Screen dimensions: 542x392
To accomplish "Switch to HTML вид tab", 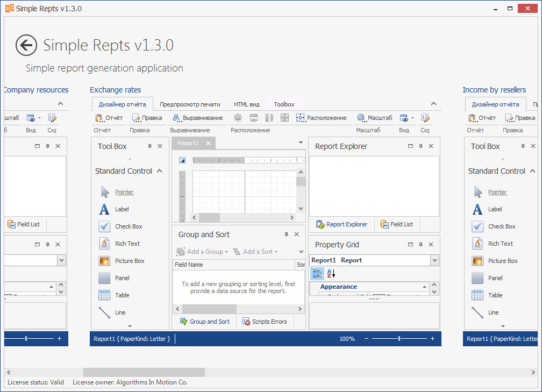I will (246, 104).
